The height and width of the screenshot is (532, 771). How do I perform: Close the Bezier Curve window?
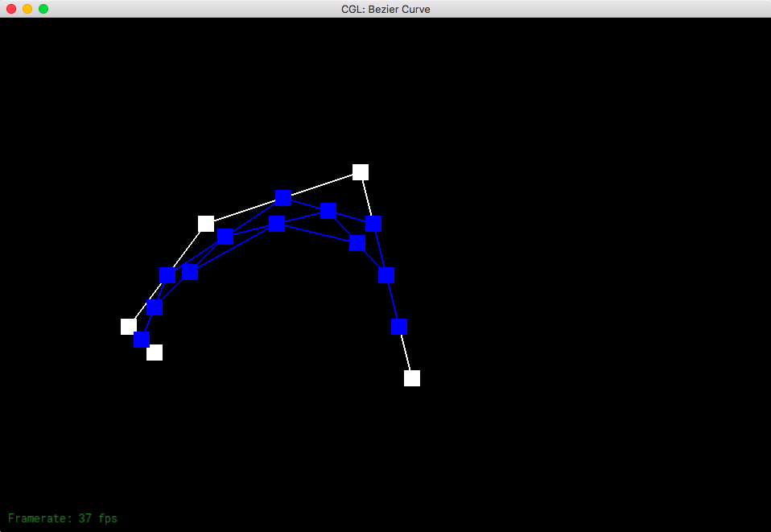coord(11,9)
